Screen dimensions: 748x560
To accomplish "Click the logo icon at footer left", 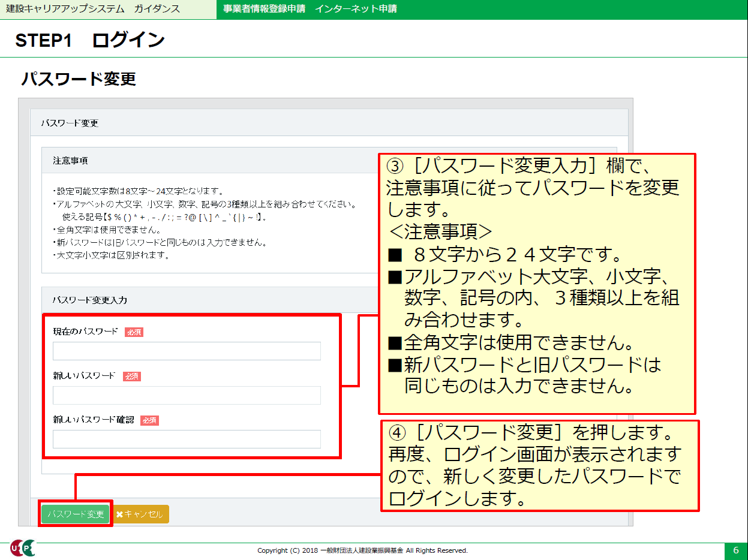I will [x=22, y=548].
